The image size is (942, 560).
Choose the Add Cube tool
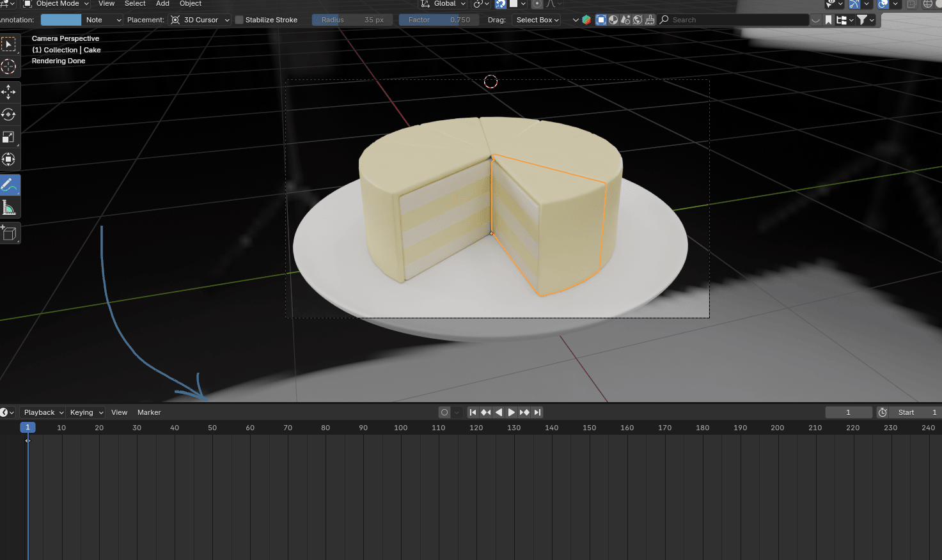(9, 233)
